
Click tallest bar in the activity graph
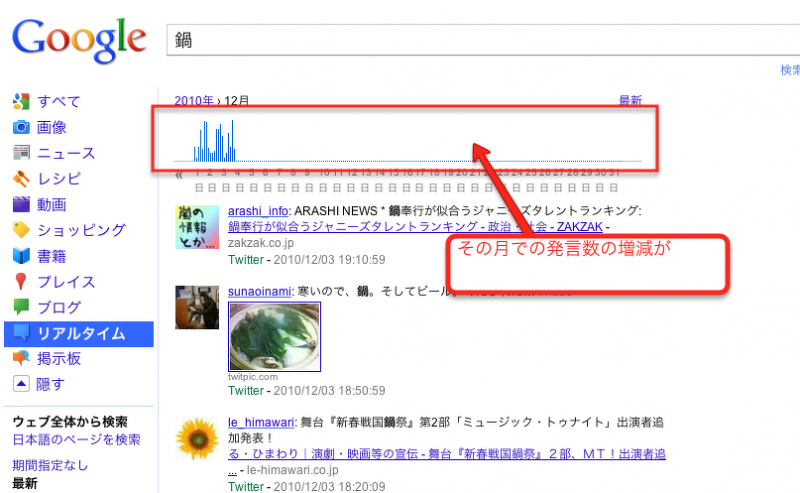point(233,141)
